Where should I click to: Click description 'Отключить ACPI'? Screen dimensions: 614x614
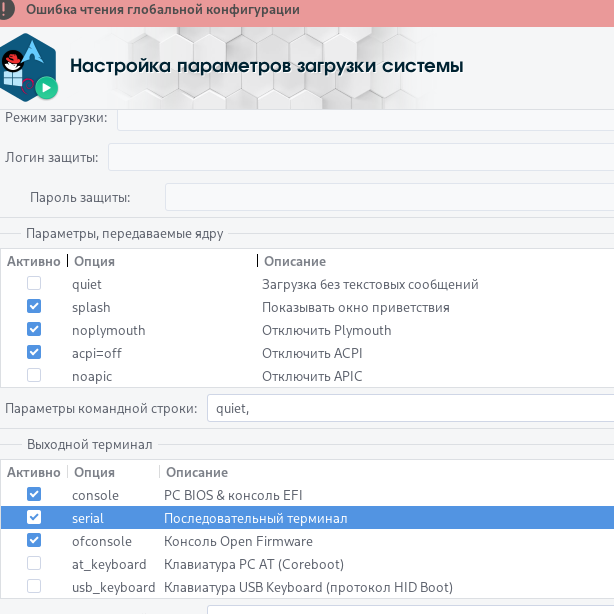pos(312,354)
